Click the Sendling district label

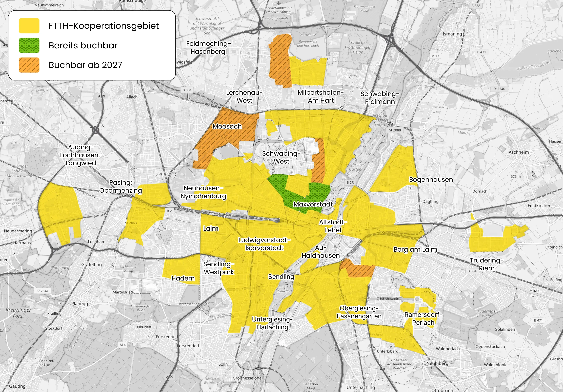tap(281, 277)
